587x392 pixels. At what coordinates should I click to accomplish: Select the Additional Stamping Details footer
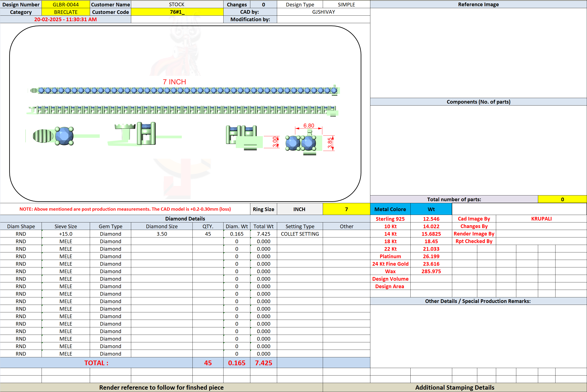[x=455, y=387]
